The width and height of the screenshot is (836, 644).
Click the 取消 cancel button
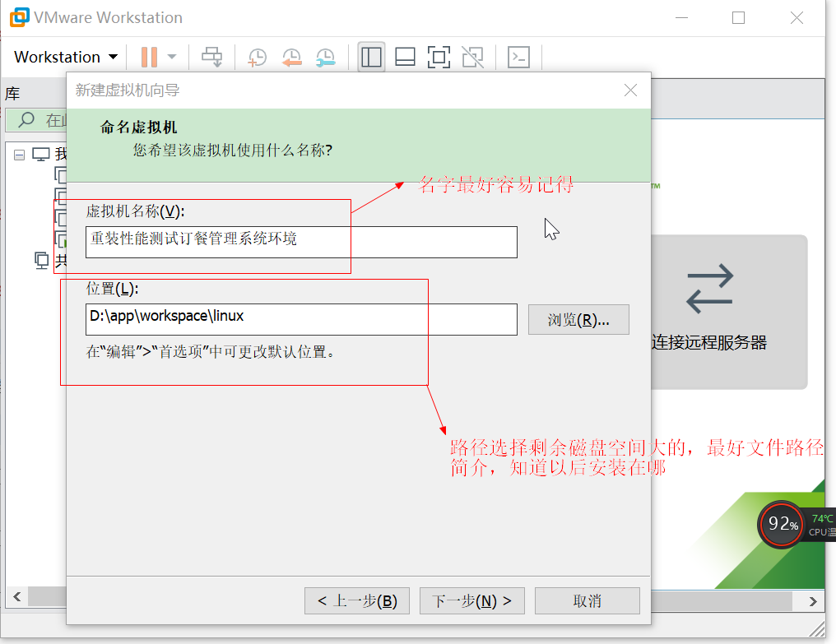tap(587, 600)
